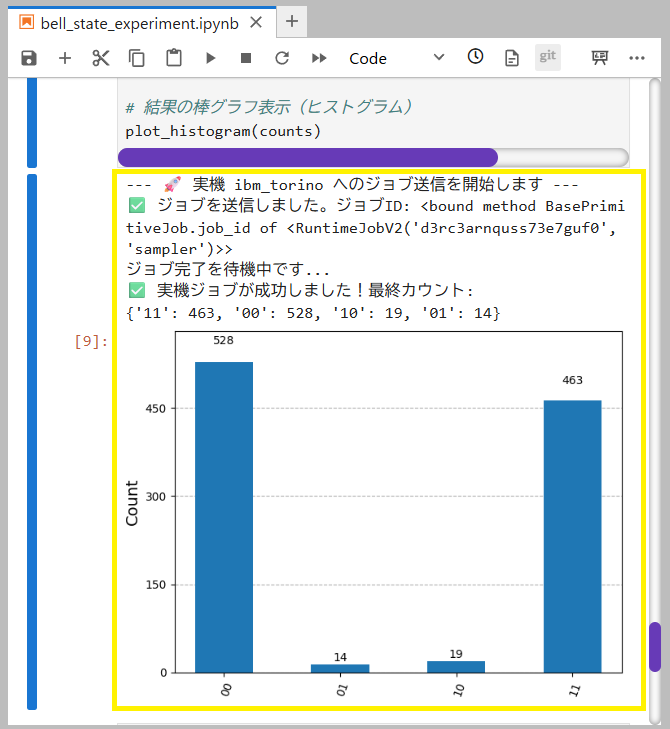The height and width of the screenshot is (729, 670).
Task: Copy the selected cell
Action: tap(137, 58)
